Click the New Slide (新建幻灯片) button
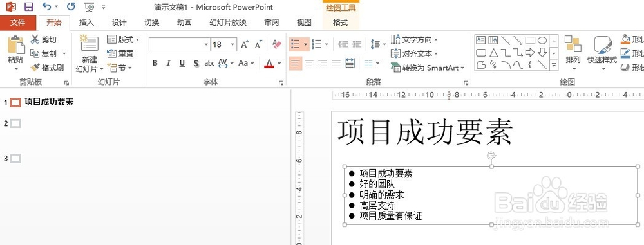 [x=89, y=54]
